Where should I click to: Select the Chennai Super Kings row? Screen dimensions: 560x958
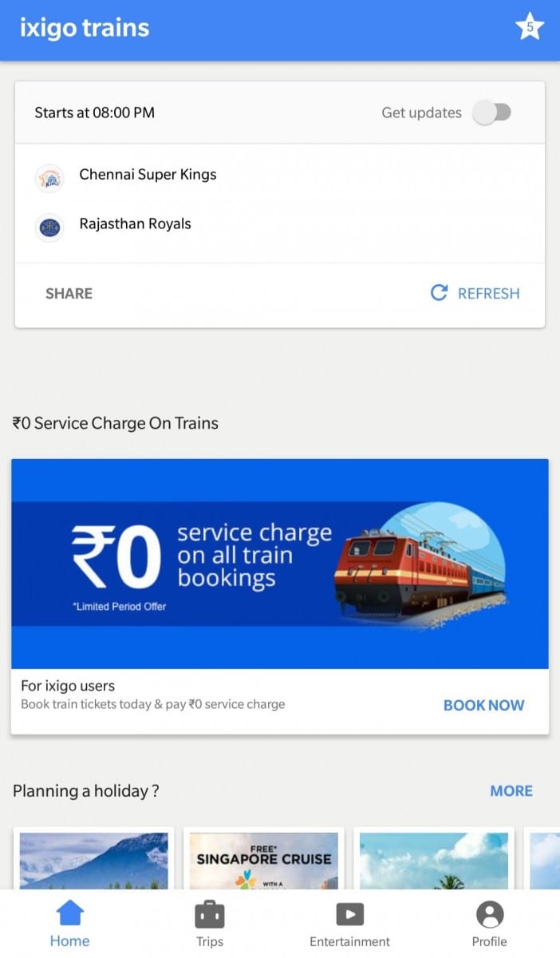coord(148,175)
